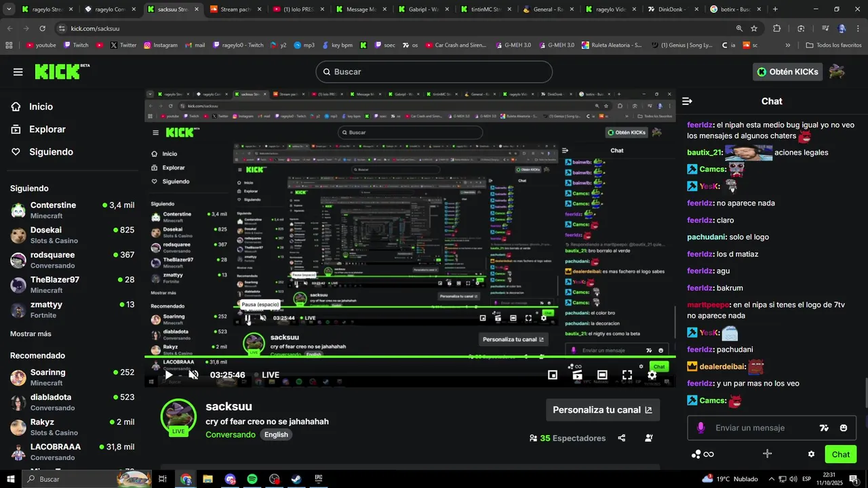The height and width of the screenshot is (488, 868).
Task: Open recommended channel LACOBRAAA
Action: click(72, 452)
